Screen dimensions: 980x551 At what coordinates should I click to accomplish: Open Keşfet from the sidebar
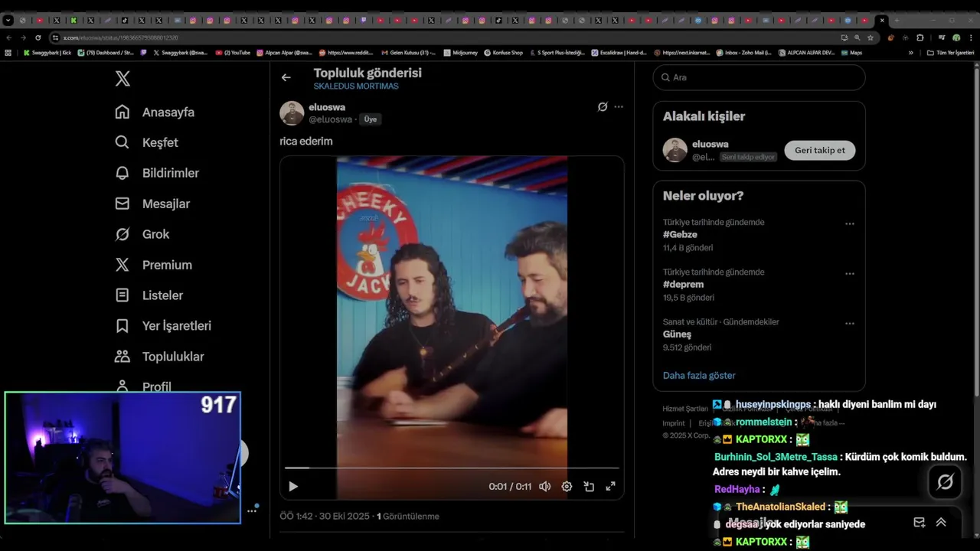tap(146, 142)
